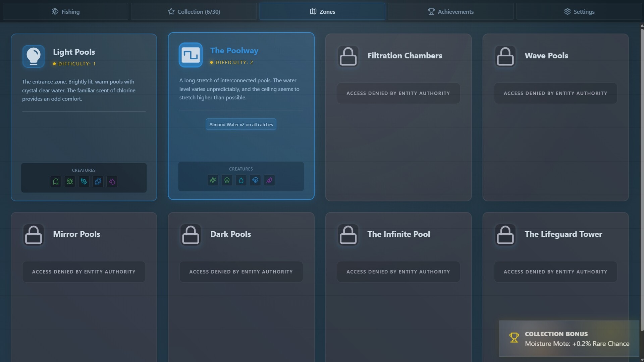Image resolution: width=644 pixels, height=362 pixels.
Task: Click the Collection Bonus notification
Action: click(569, 339)
